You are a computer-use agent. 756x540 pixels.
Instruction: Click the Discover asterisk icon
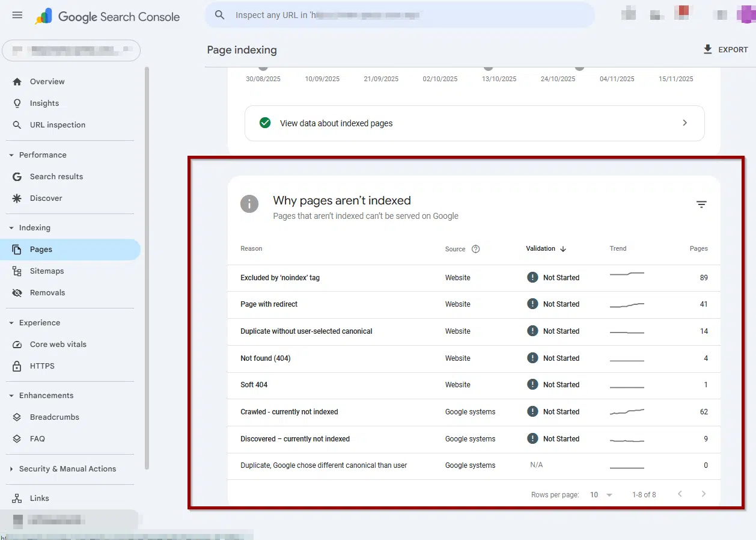tap(17, 198)
